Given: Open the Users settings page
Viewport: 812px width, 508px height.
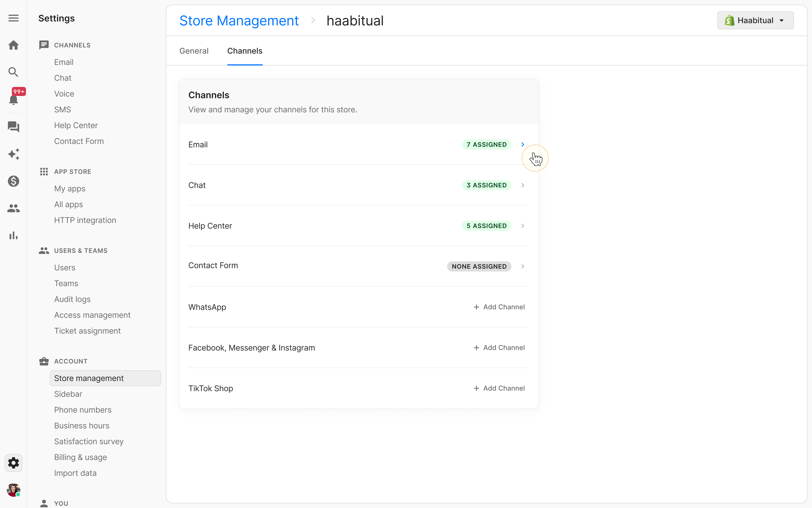Looking at the screenshot, I should tap(65, 268).
